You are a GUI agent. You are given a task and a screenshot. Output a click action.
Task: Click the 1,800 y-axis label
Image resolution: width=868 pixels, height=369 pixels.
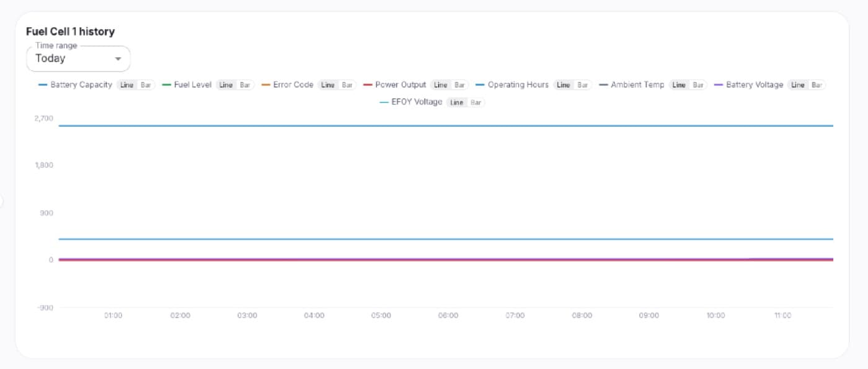tap(44, 166)
